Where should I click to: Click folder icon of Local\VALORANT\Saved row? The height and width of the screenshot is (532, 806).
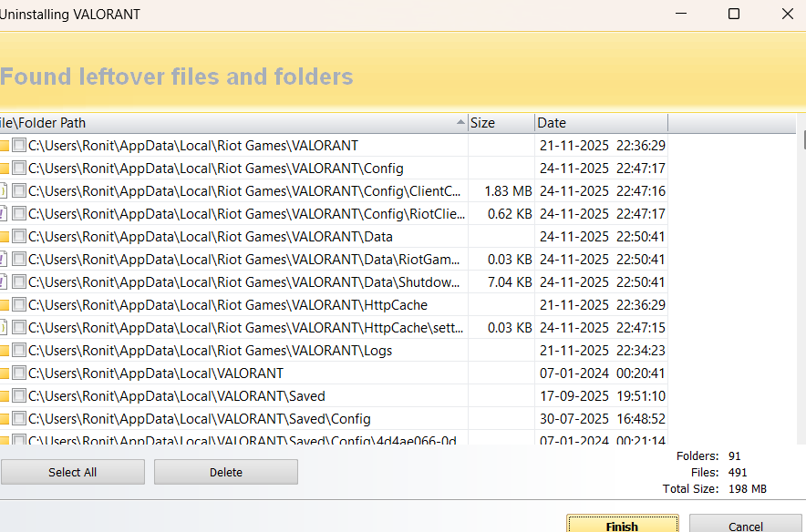tap(5, 396)
